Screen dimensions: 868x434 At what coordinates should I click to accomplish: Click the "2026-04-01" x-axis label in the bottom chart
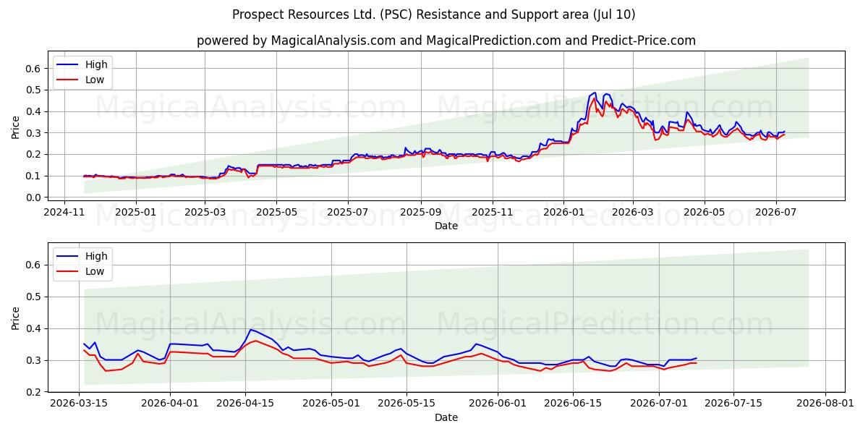click(x=170, y=404)
